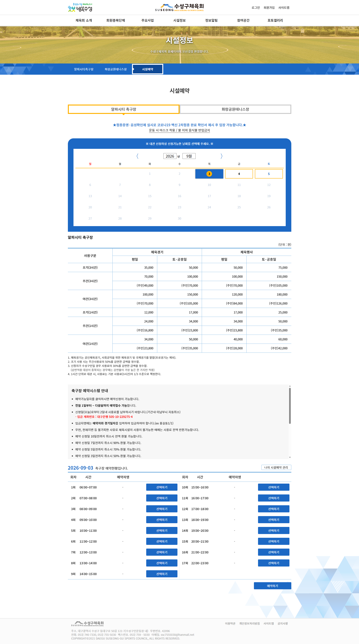359x644 pixels.
Task: Click 선택하기 for 8회 13:00~14:00
Action: tap(162, 563)
